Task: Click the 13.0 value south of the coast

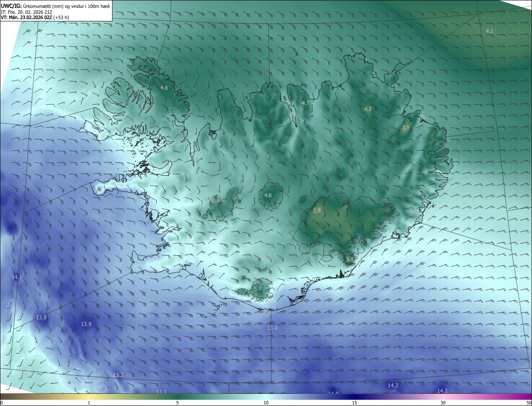Action: click(x=272, y=328)
